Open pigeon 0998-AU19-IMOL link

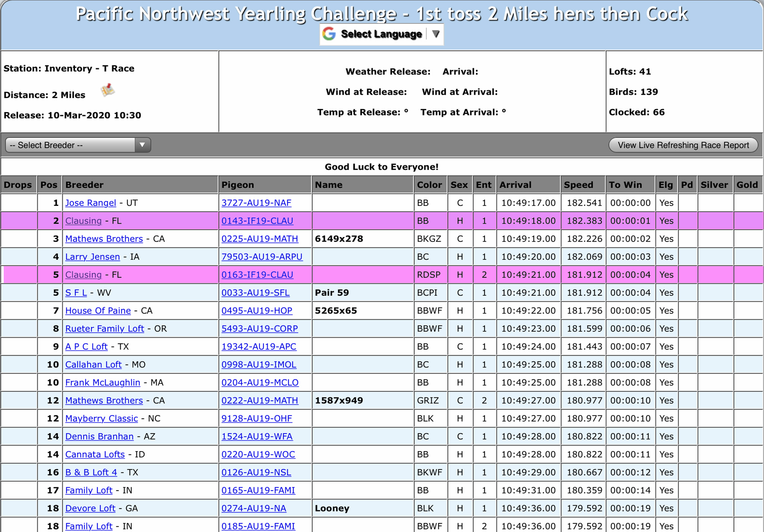pos(259,365)
